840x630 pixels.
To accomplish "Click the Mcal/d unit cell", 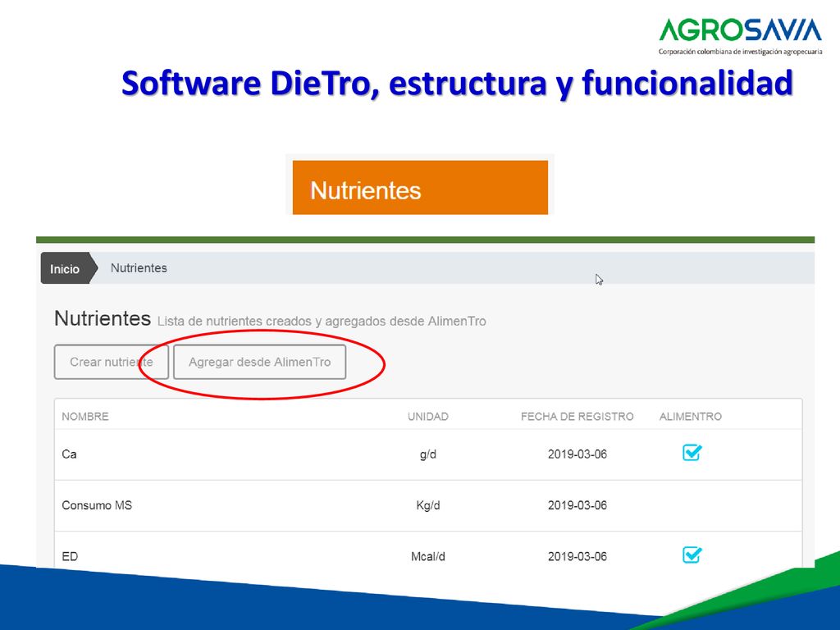I will (x=428, y=557).
